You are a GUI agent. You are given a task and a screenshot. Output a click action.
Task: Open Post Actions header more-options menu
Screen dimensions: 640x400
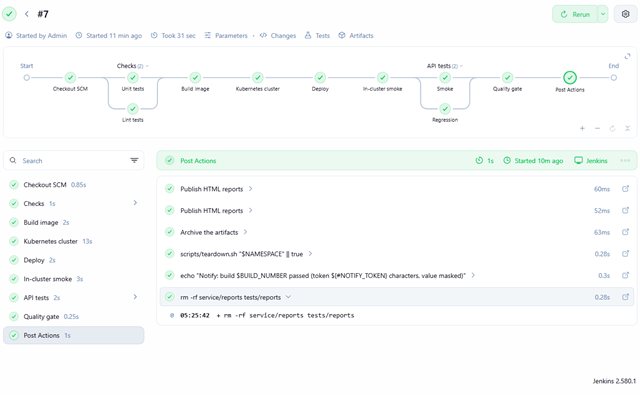pyautogui.click(x=625, y=160)
